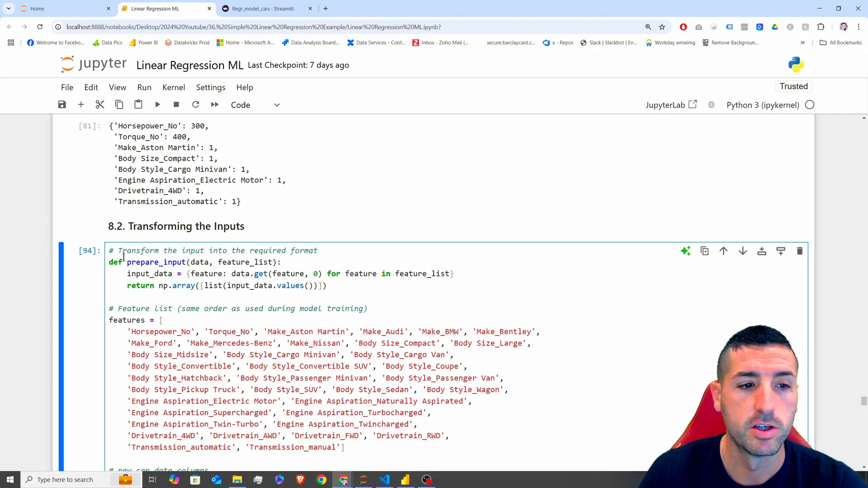Click the Restart kernel icon

[x=196, y=105]
